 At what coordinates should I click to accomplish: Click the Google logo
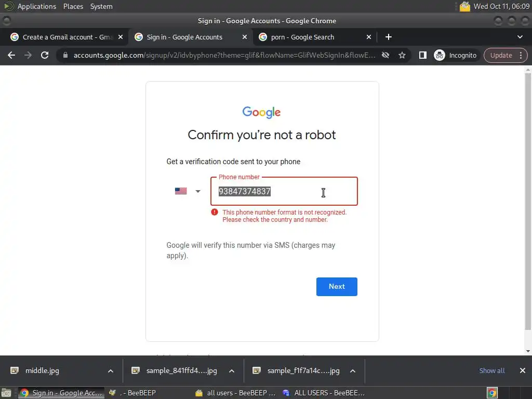coord(262,112)
